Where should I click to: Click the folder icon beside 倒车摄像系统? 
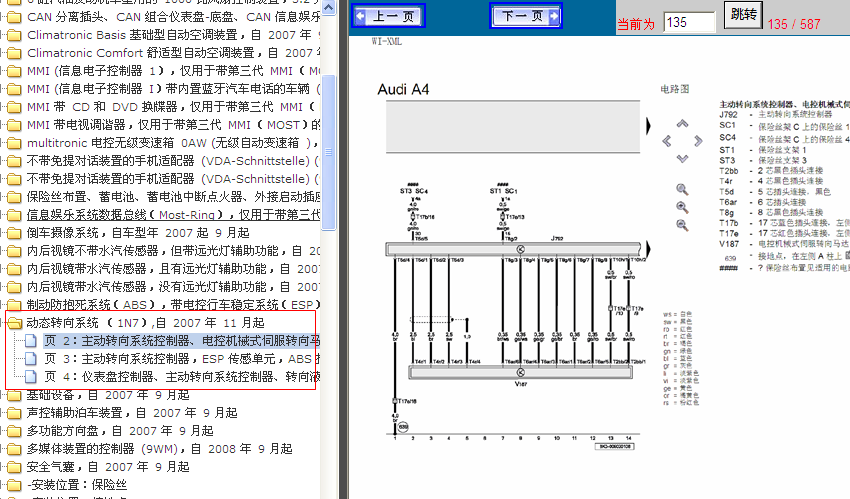tap(15, 233)
